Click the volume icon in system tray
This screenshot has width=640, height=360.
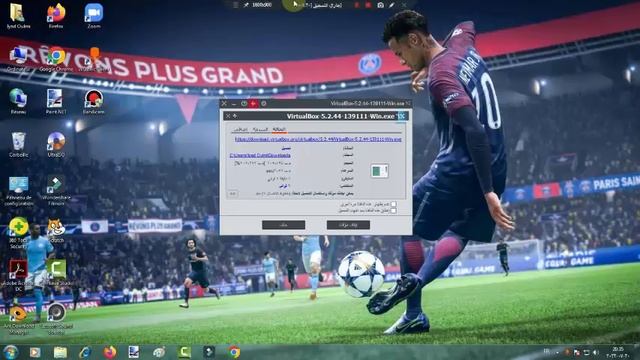(596, 352)
